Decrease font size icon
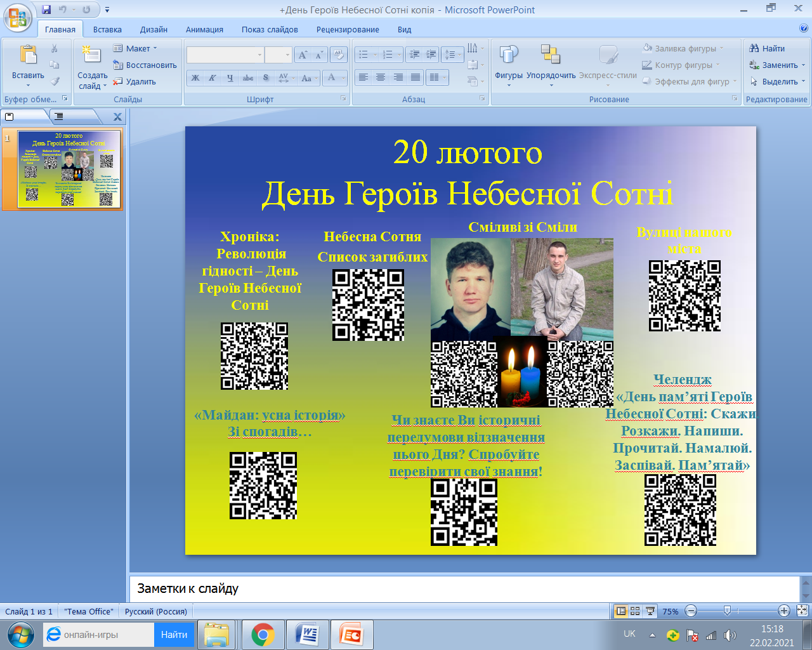The image size is (812, 650). pos(319,55)
